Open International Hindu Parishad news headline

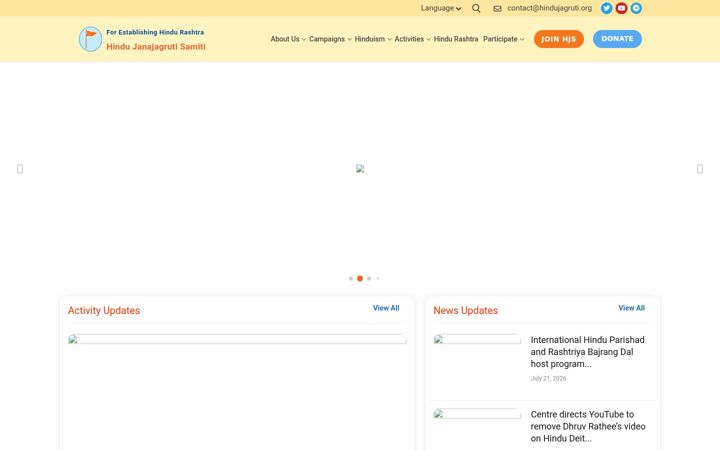pos(587,352)
